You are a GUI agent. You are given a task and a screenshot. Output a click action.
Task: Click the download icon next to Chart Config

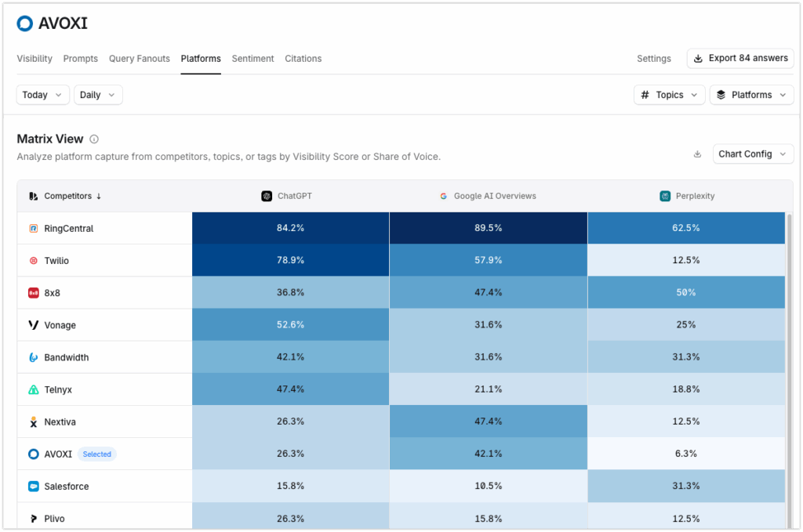[697, 154]
